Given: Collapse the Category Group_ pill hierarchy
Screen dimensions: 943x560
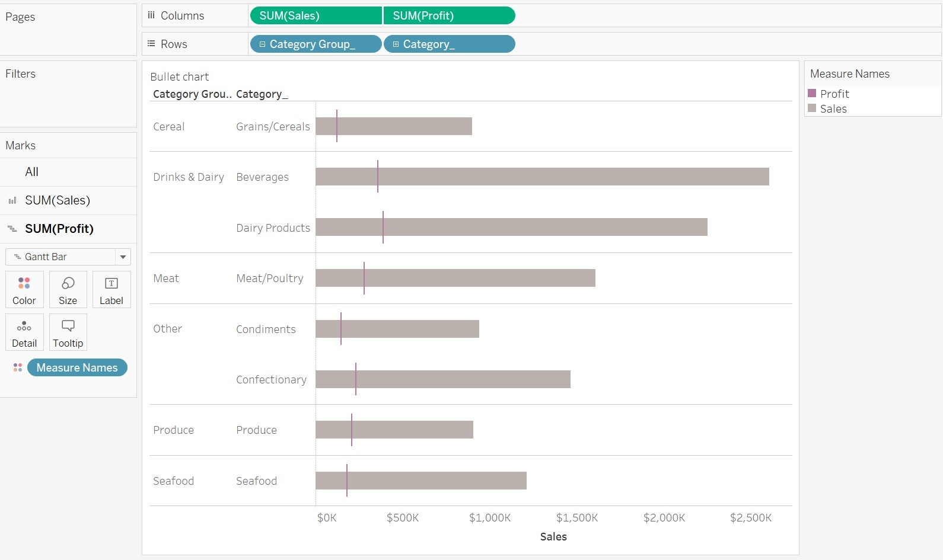Looking at the screenshot, I should coord(262,44).
